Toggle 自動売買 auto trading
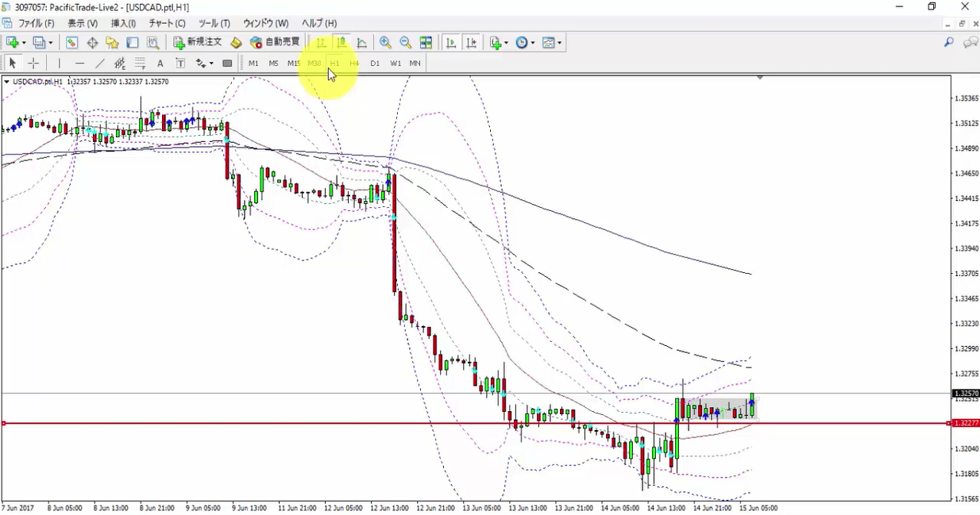 pyautogui.click(x=275, y=42)
